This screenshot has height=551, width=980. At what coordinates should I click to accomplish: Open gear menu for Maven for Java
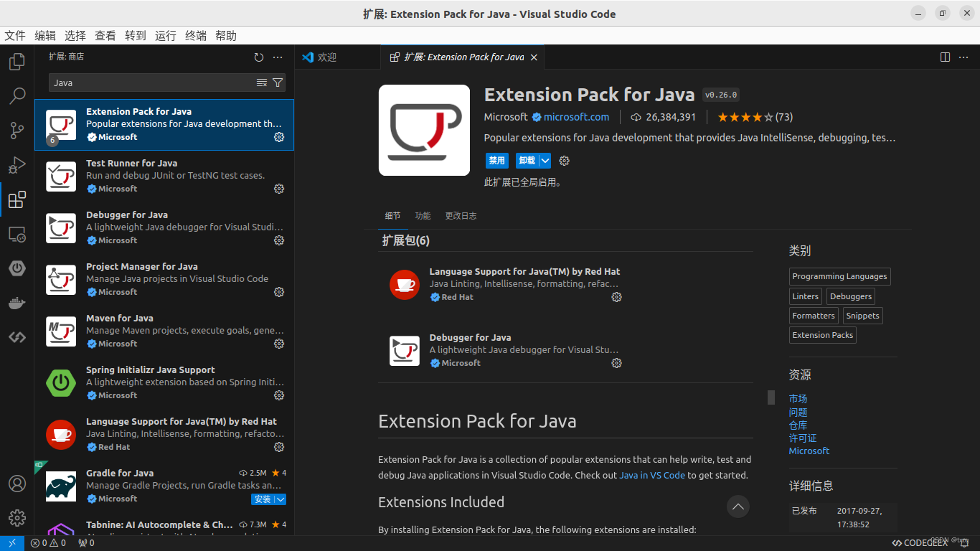tap(279, 344)
